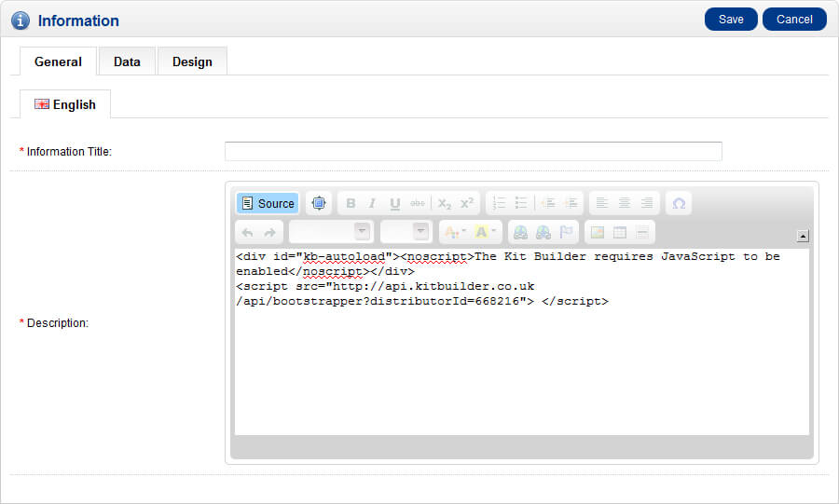Decrease indent in the editor
The height and width of the screenshot is (504, 839).
547,203
